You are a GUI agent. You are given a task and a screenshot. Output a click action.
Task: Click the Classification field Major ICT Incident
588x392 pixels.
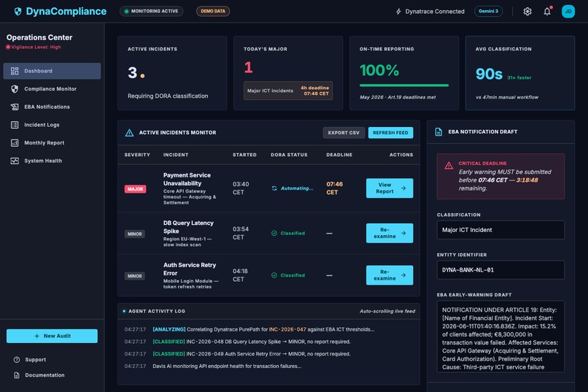500,230
